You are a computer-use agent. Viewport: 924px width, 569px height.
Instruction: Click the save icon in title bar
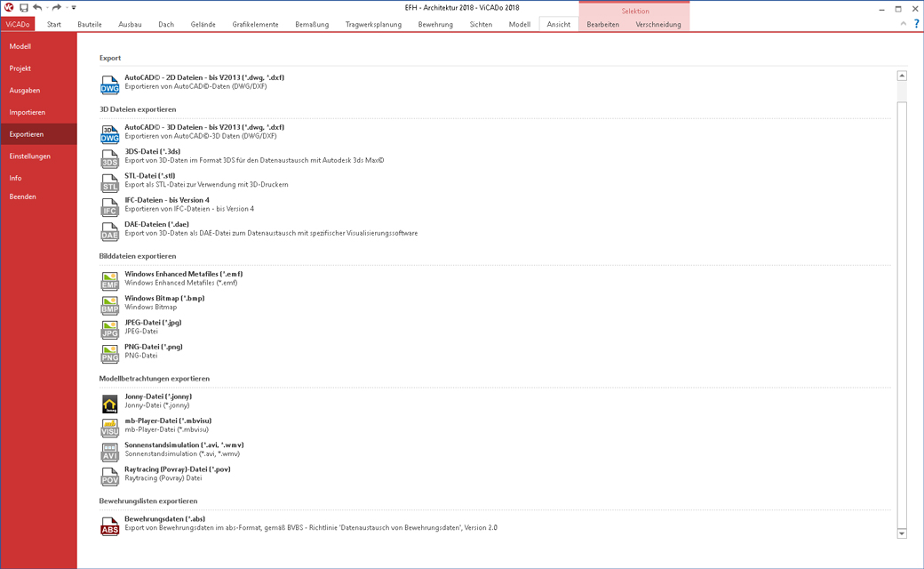pyautogui.click(x=24, y=8)
